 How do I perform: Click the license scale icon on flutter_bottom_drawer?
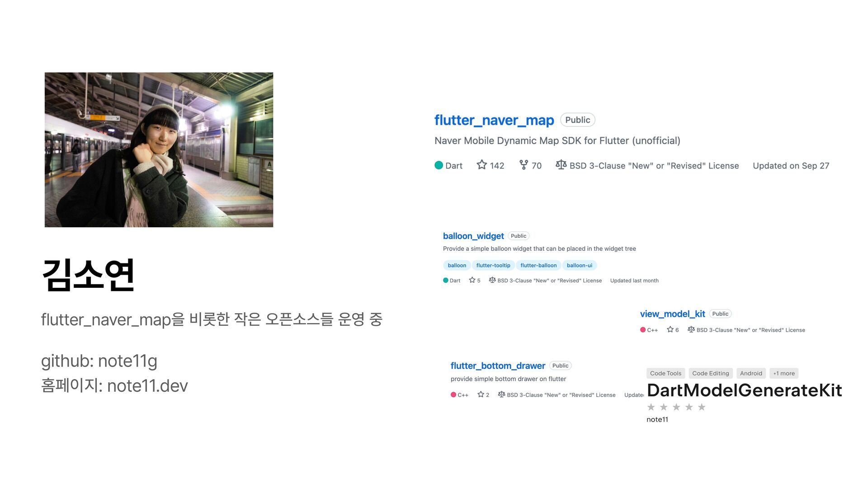[501, 394]
